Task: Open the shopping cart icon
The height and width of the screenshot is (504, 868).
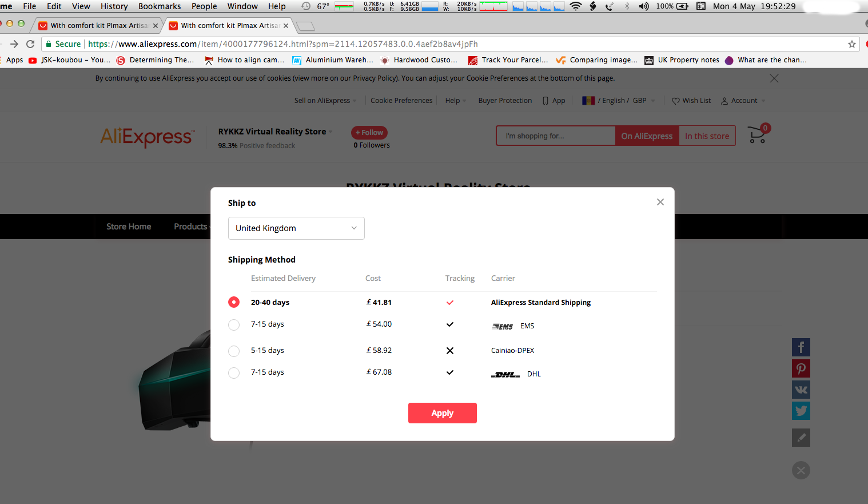Action: [x=758, y=135]
